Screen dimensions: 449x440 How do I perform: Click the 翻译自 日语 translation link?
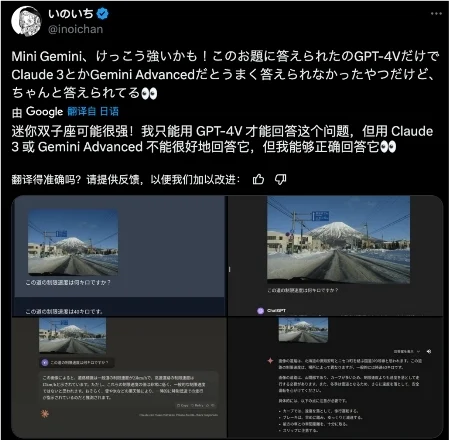click(93, 111)
